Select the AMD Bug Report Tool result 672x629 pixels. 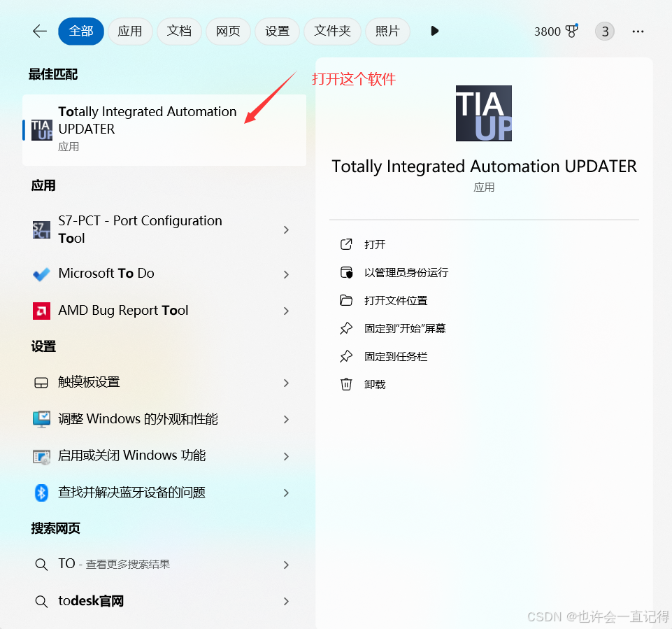click(x=164, y=311)
